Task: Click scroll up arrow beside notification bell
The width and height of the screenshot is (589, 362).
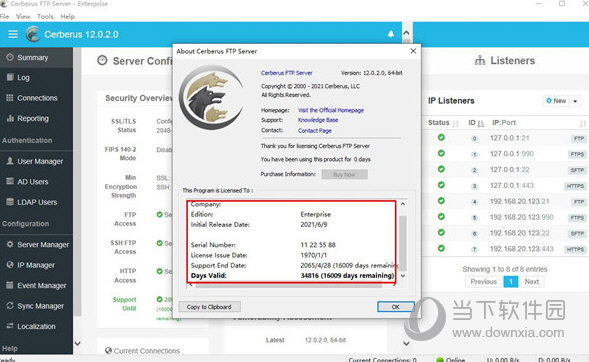Action: (x=406, y=33)
